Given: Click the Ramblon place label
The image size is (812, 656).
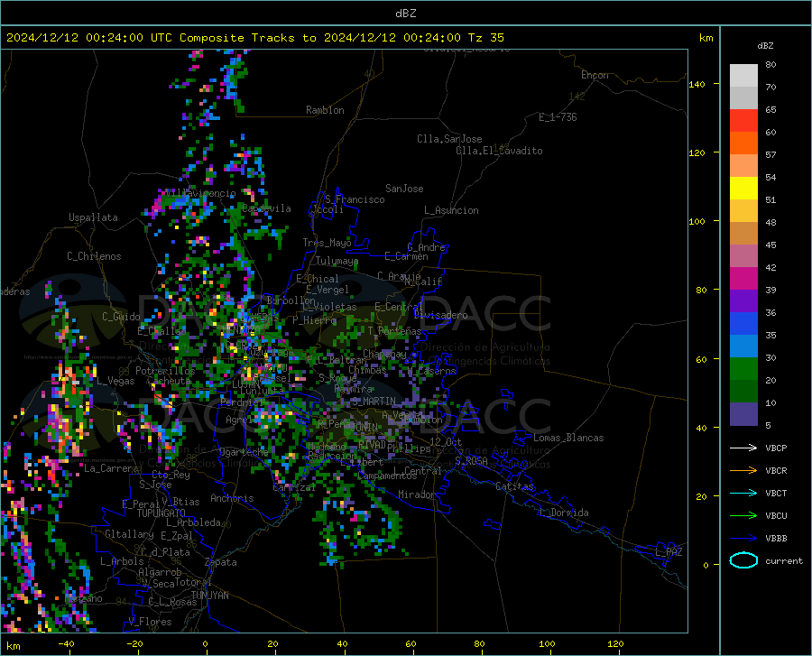Looking at the screenshot, I should (x=325, y=110).
